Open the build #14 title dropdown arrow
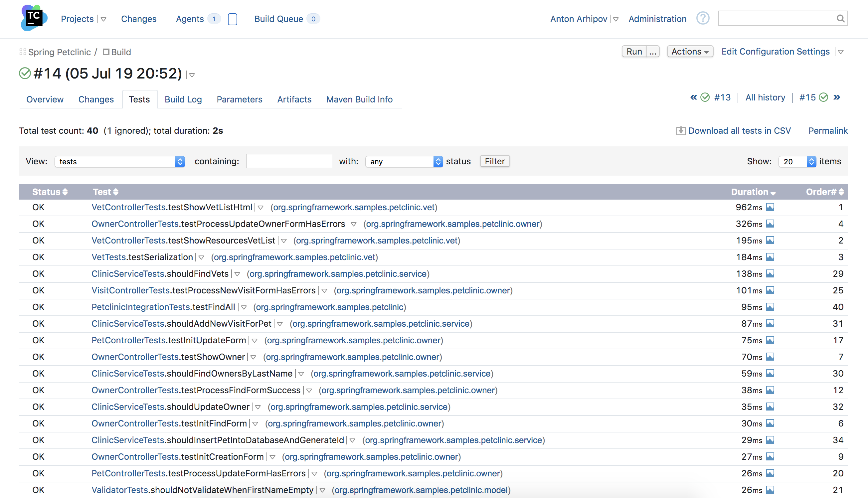 [192, 75]
